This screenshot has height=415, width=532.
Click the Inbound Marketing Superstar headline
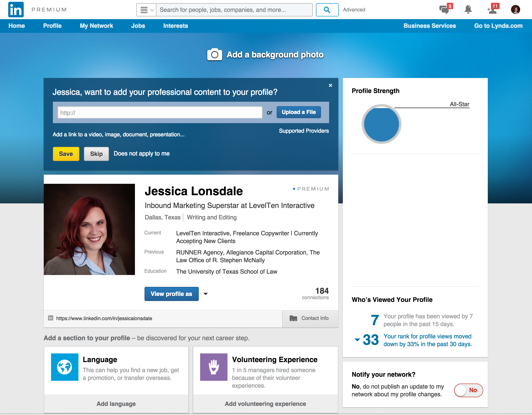[x=230, y=205]
